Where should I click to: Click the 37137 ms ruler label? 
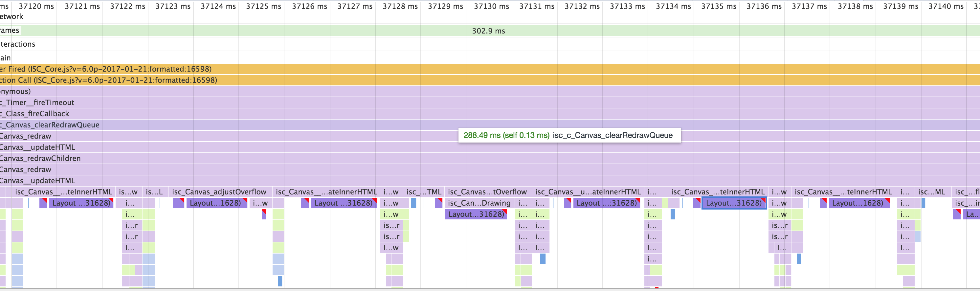[x=809, y=7]
